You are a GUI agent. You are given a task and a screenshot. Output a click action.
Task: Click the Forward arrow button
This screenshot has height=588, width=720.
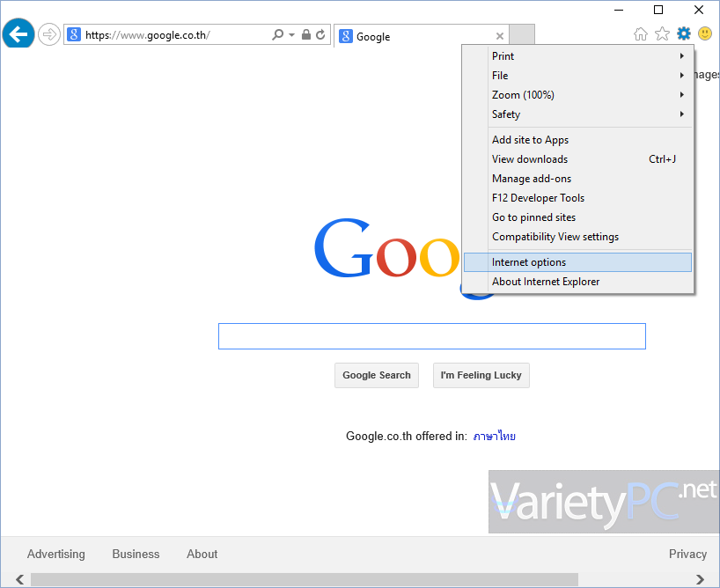pyautogui.click(x=48, y=34)
